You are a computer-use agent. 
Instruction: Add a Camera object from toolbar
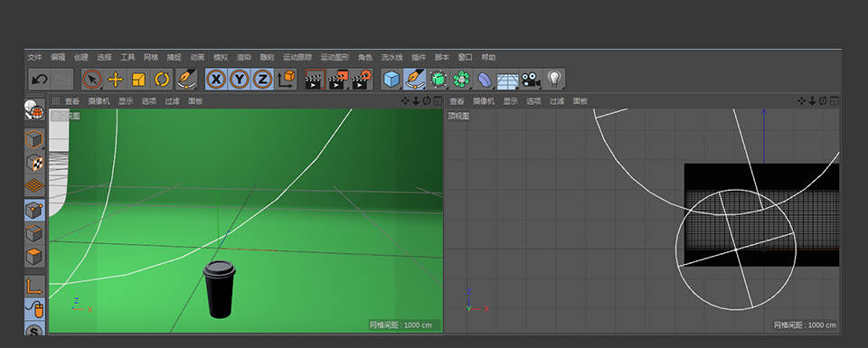click(x=531, y=80)
